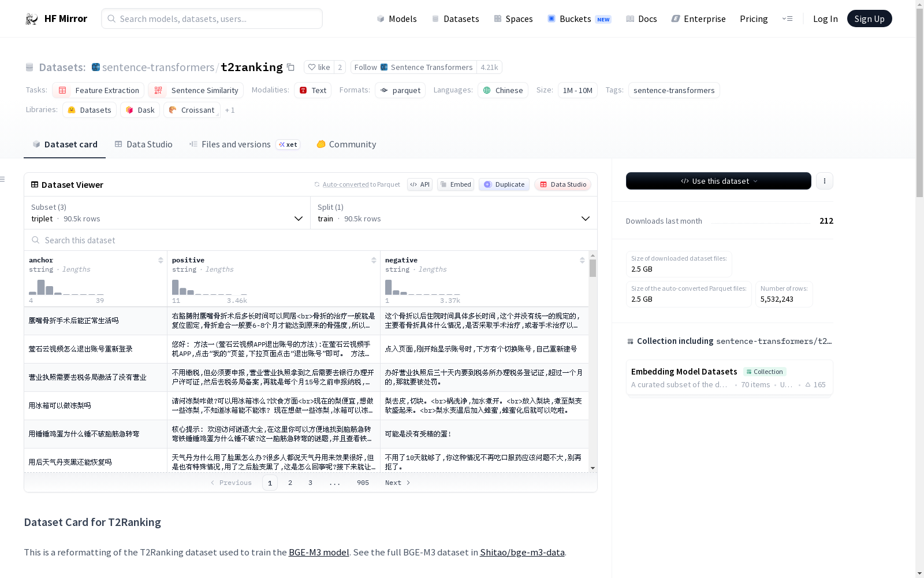The height and width of the screenshot is (578, 924).
Task: Click the positive lengths histogram
Action: pos(210,287)
